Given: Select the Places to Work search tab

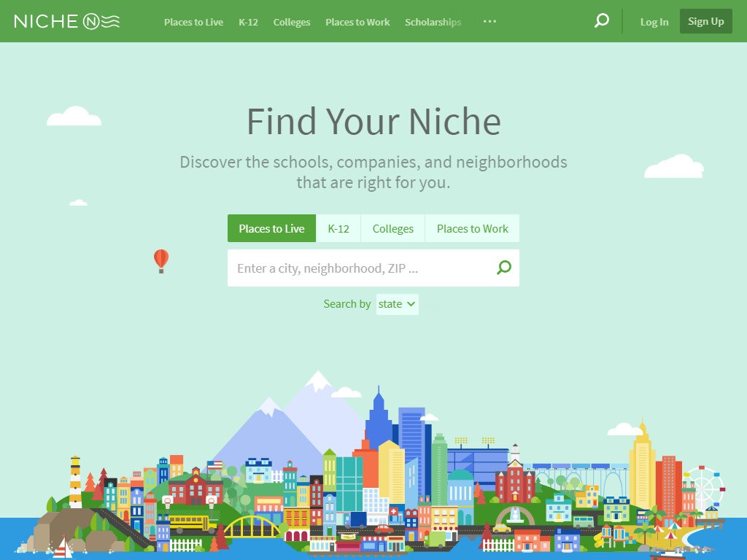Looking at the screenshot, I should 472,228.
